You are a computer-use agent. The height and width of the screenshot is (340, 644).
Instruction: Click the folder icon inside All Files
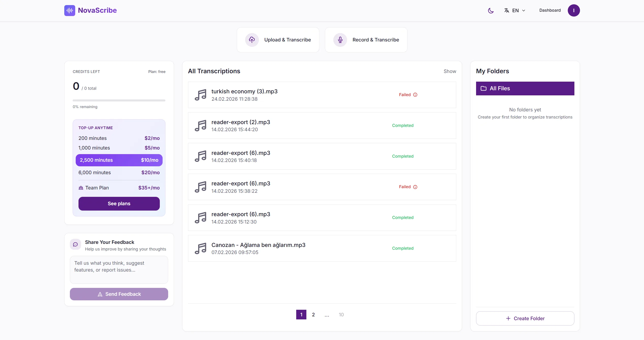point(484,88)
